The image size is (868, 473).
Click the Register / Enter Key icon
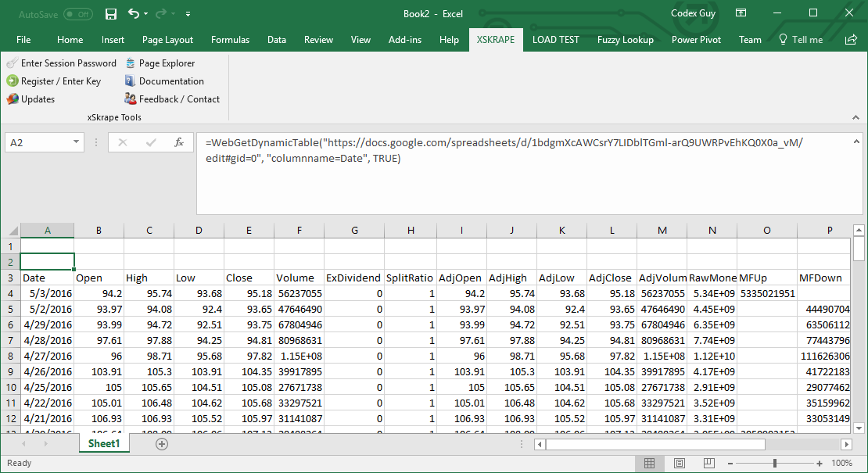point(13,81)
